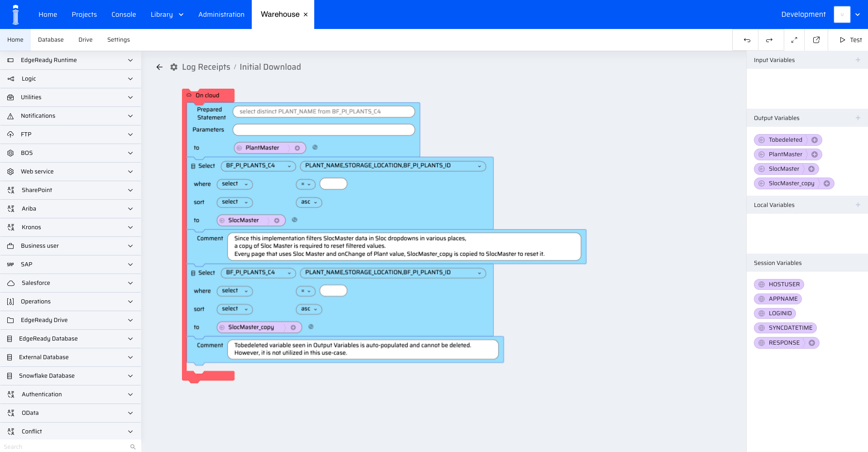Image resolution: width=868 pixels, height=452 pixels.
Task: Click the Operations bracket icon
Action: [10, 302]
